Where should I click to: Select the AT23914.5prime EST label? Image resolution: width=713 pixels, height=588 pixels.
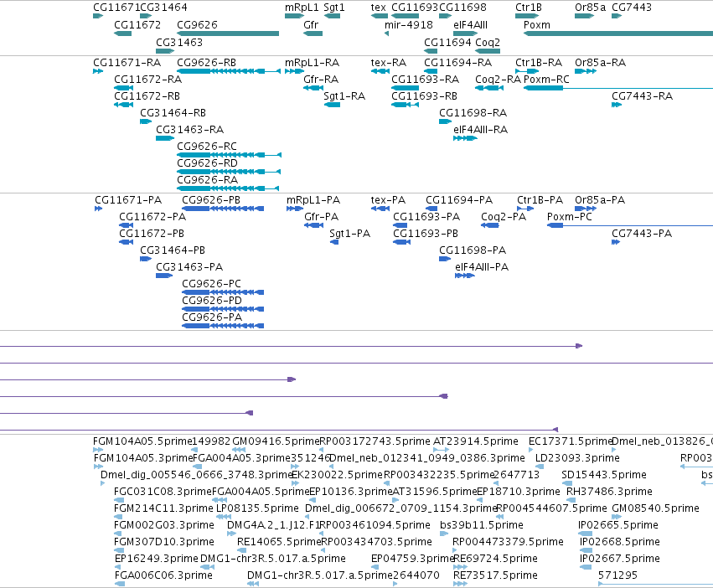[476, 441]
